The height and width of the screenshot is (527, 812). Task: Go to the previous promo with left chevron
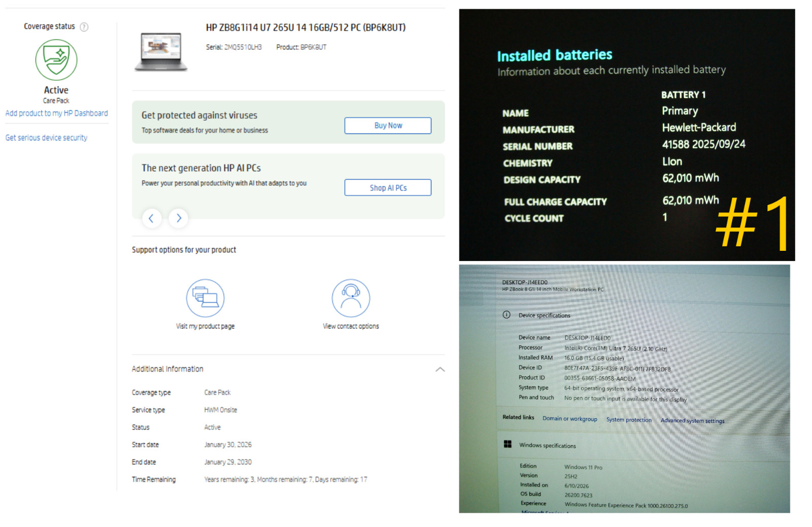click(151, 218)
